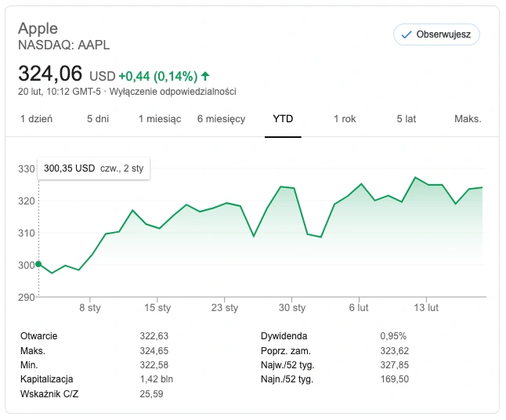506x420 pixels.
Task: Click the Najn./52 tyg. value 169,50
Action: pos(395,379)
